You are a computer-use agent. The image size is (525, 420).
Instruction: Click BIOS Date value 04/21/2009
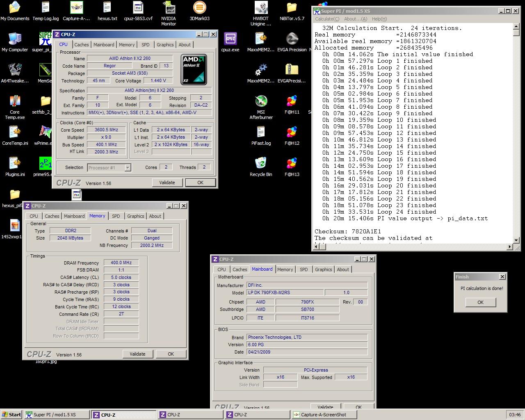coord(307,352)
